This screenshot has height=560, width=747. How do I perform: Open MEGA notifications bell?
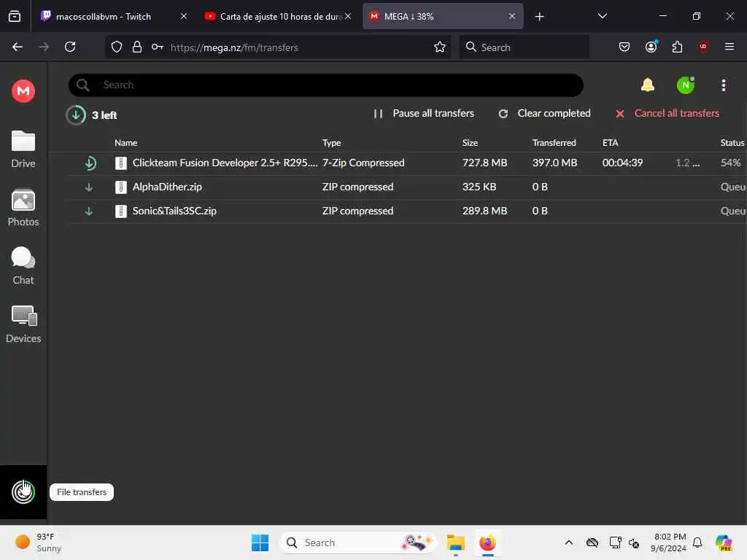(648, 85)
